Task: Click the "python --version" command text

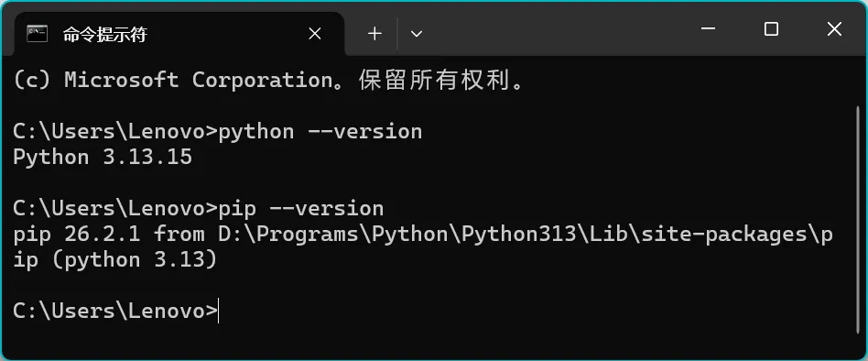Action: pos(320,132)
